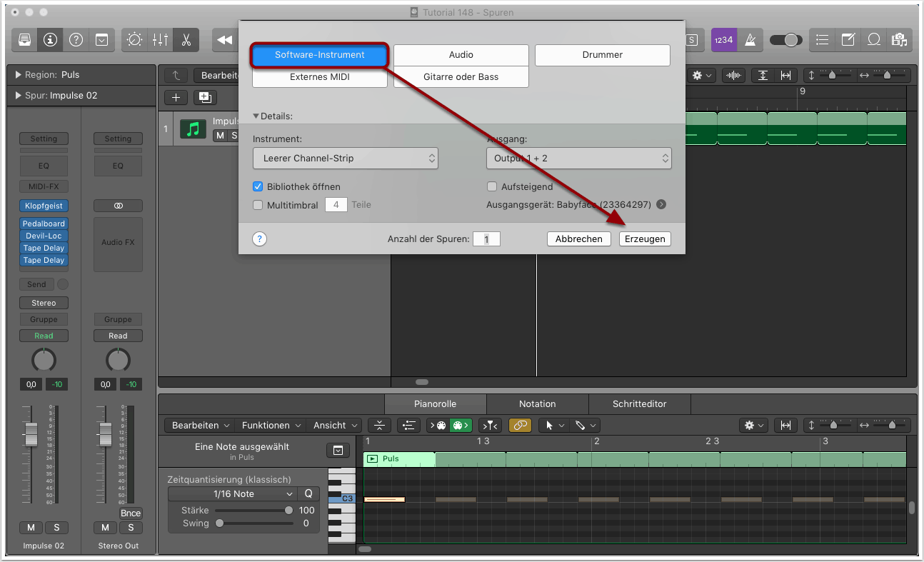Collapse the Details disclosure triangle
Image resolution: width=924 pixels, height=562 pixels.
pos(256,116)
